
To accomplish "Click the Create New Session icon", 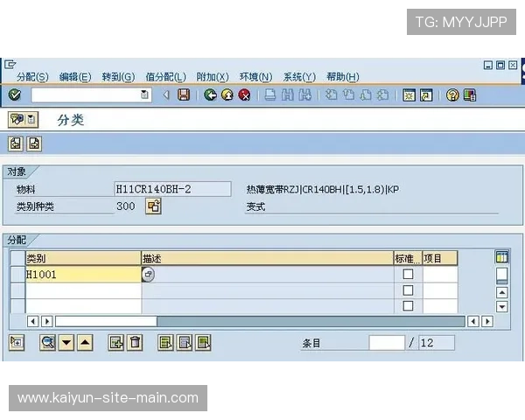I will pyautogui.click(x=409, y=95).
